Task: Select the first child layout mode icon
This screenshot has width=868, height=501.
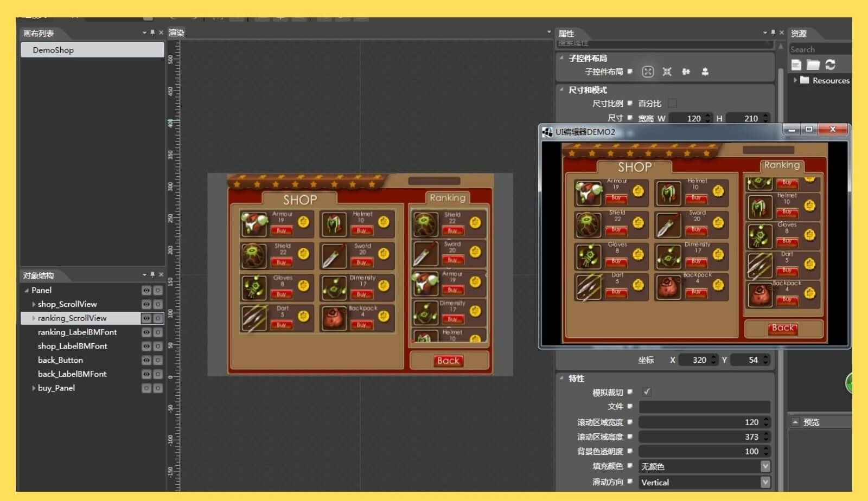Action: [648, 71]
